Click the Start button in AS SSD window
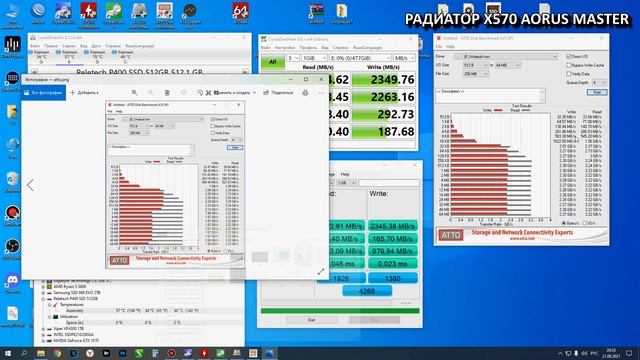 tap(312, 320)
